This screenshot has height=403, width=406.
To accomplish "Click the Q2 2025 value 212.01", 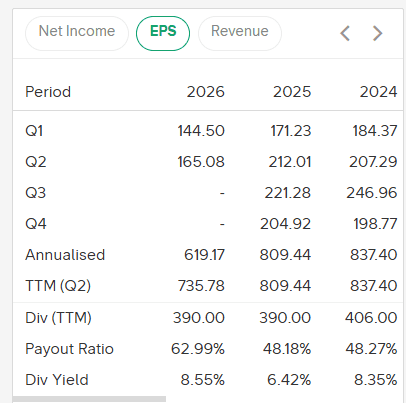I will tap(290, 162).
